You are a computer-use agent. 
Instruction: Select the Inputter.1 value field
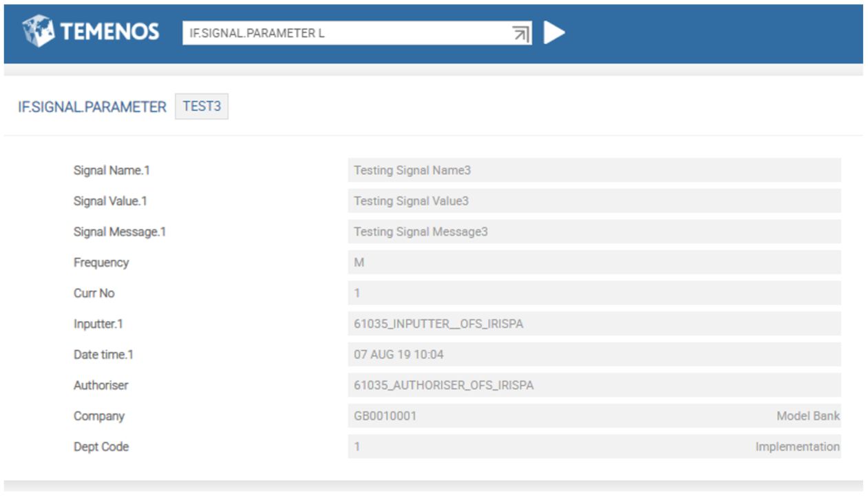(593, 324)
